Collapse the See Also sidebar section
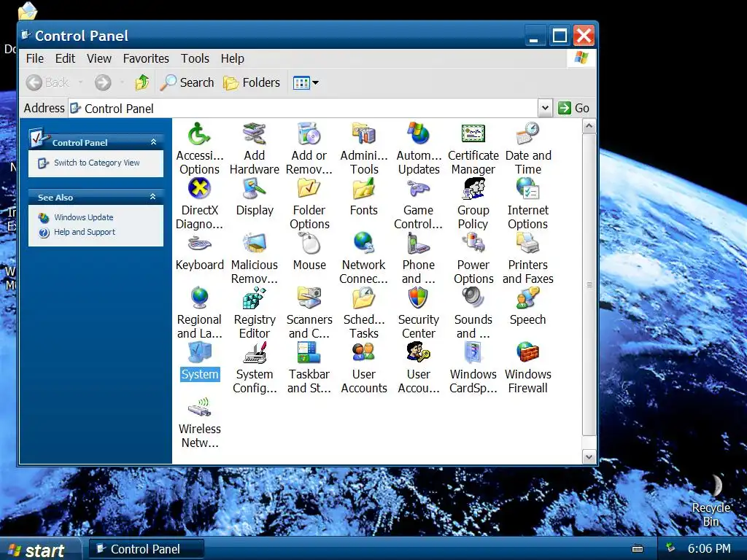This screenshot has height=560, width=747. coord(153,197)
